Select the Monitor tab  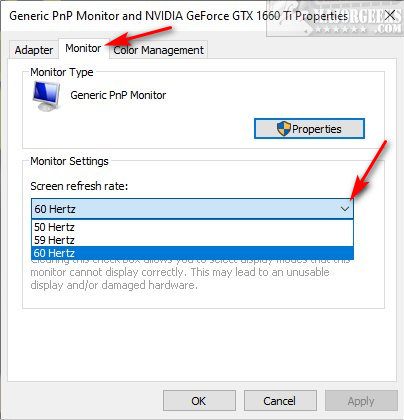(83, 48)
